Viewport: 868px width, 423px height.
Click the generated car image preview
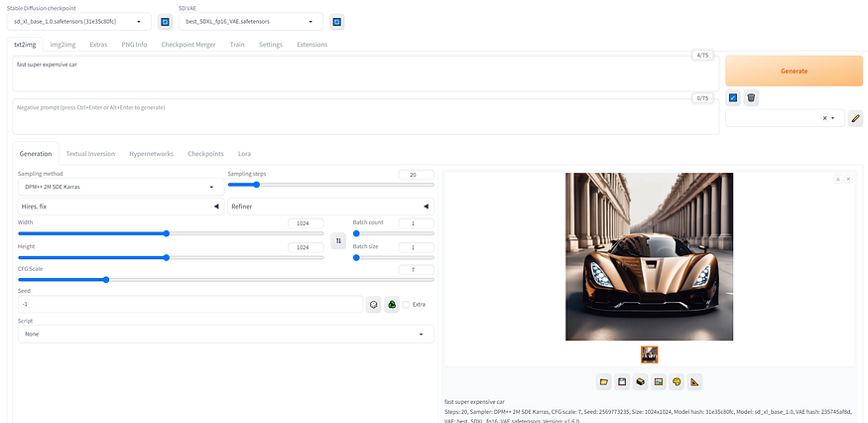click(x=650, y=257)
